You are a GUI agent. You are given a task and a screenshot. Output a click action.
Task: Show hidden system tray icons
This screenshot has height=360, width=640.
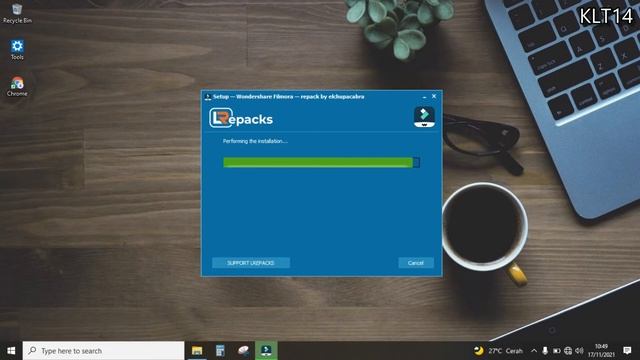point(534,351)
